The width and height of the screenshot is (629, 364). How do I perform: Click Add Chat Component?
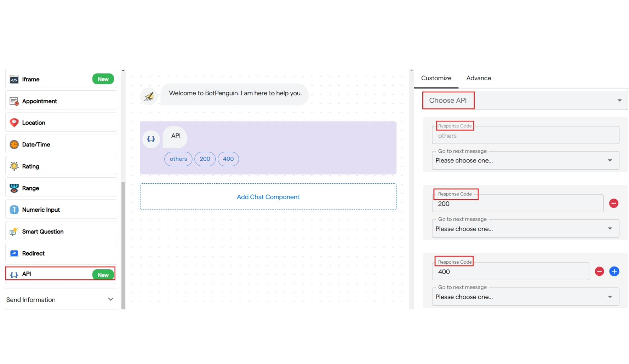(268, 197)
